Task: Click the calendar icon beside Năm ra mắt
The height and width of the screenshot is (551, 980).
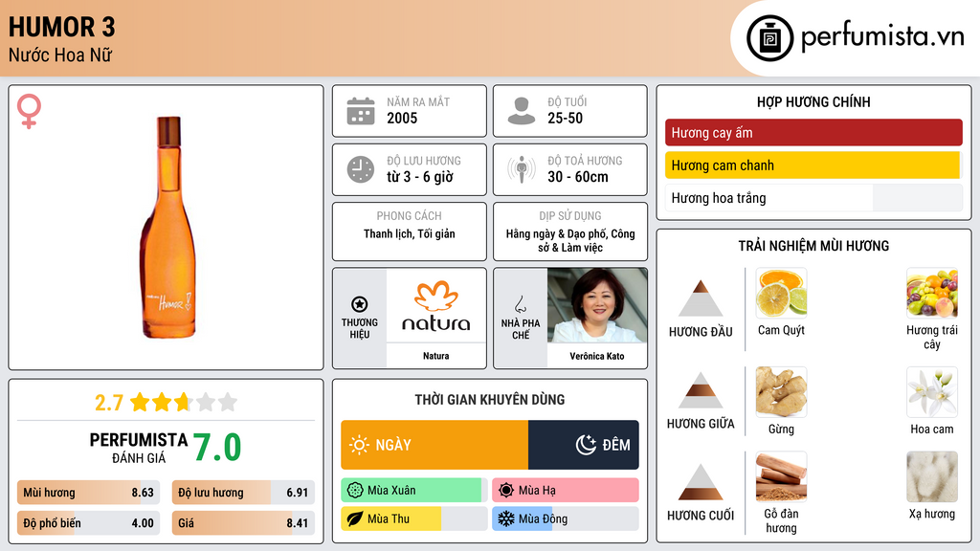Action: click(361, 111)
